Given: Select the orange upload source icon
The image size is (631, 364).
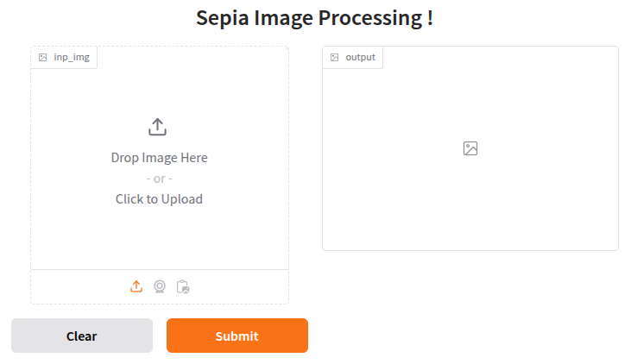Looking at the screenshot, I should (x=136, y=286).
